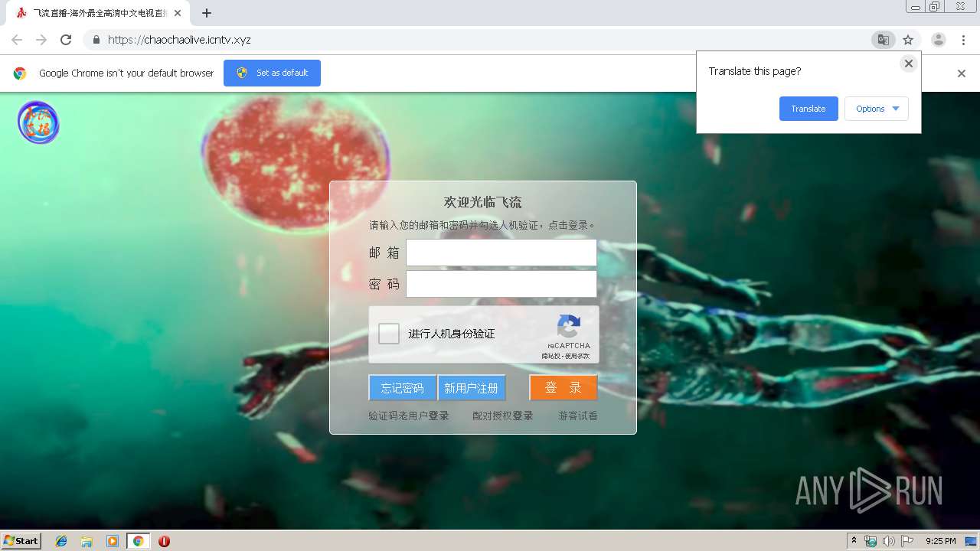Click the network tray icon
Image resolution: width=980 pixels, height=551 pixels.
pyautogui.click(x=871, y=541)
